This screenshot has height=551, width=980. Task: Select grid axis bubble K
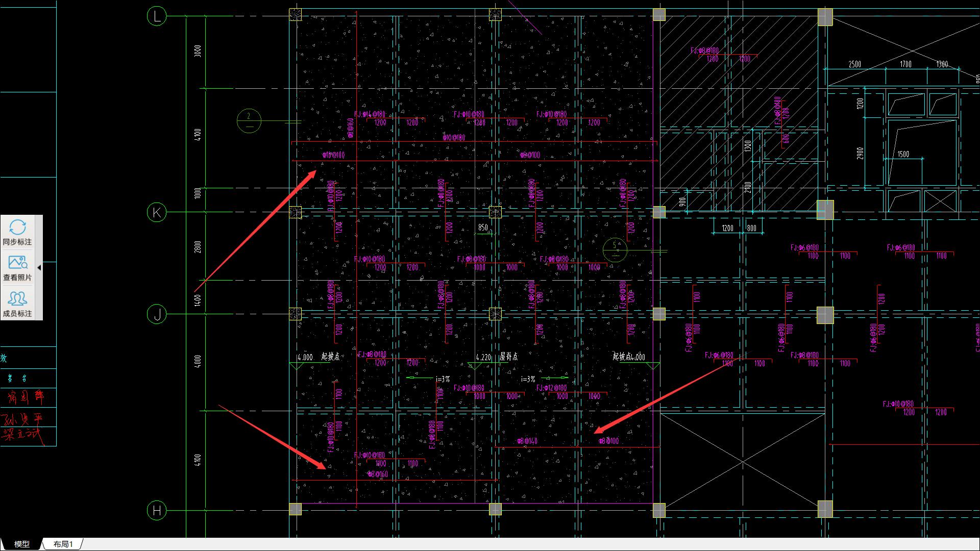[157, 212]
